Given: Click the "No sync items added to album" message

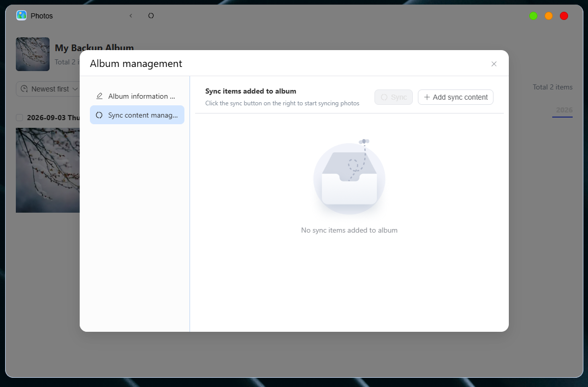Looking at the screenshot, I should pos(349,230).
